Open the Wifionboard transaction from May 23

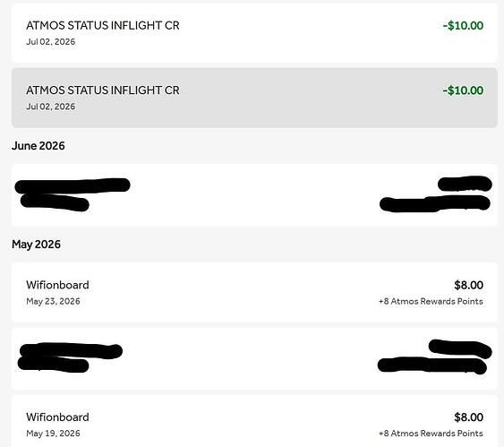(254, 292)
